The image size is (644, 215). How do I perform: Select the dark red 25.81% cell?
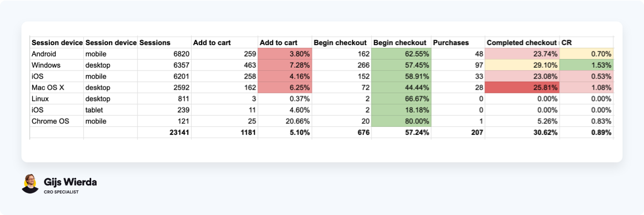522,87
